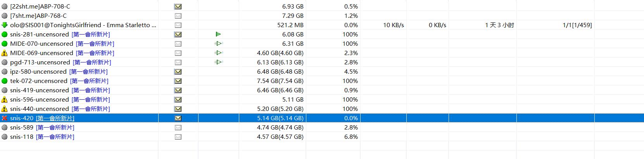Click the envelope icon in snis-596-uncensored row
The width and height of the screenshot is (644, 159).
coord(178,100)
